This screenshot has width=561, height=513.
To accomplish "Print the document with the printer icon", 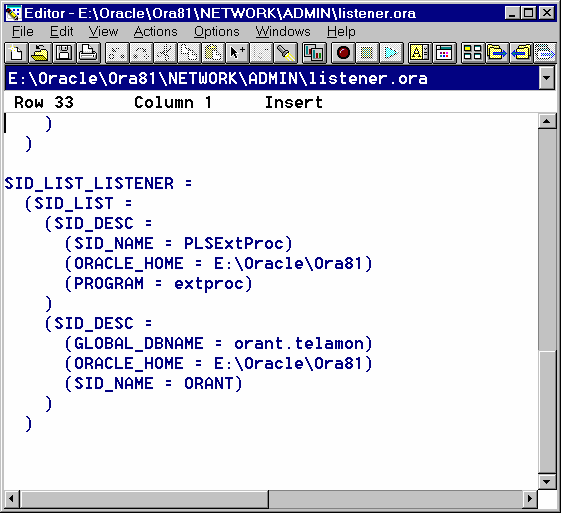I will click(x=88, y=53).
